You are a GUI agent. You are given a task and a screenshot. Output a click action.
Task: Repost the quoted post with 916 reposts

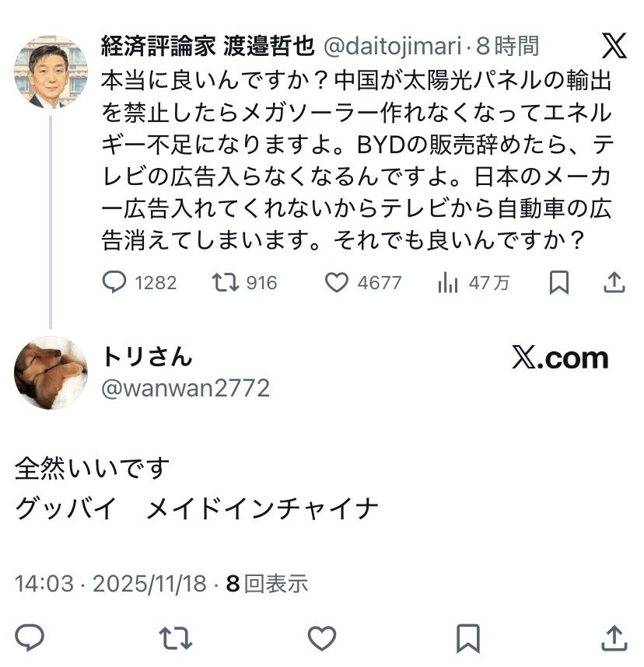(226, 283)
